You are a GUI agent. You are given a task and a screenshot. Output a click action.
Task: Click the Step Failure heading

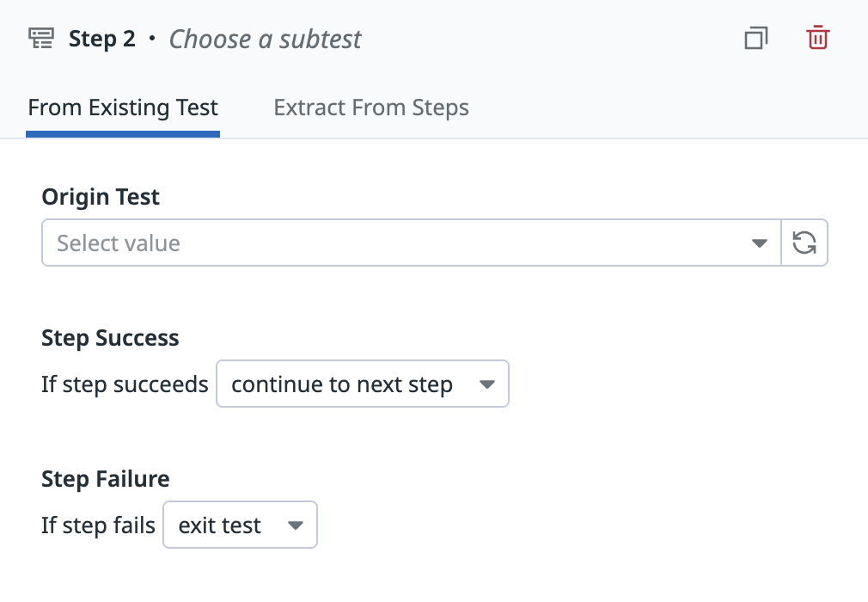[104, 479]
